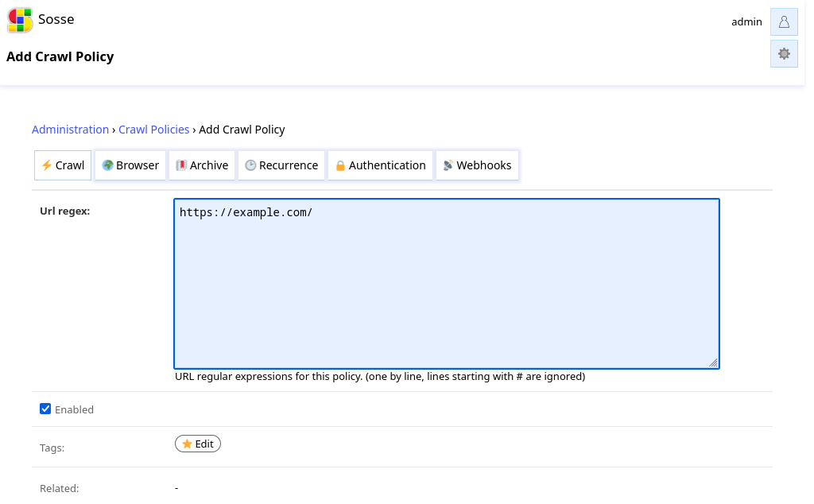
Task: Click the Url regex: label
Action: [65, 211]
